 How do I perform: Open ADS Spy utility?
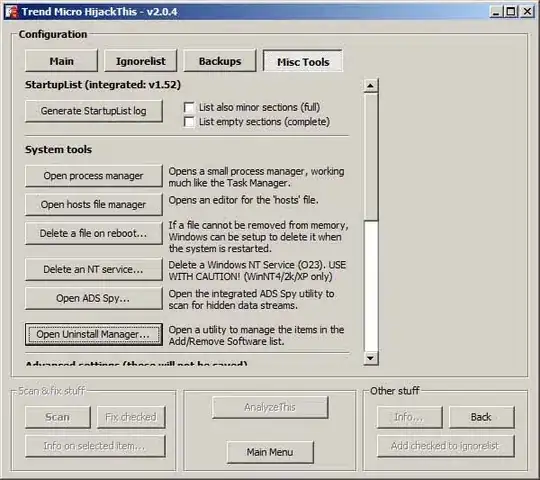[94, 298]
